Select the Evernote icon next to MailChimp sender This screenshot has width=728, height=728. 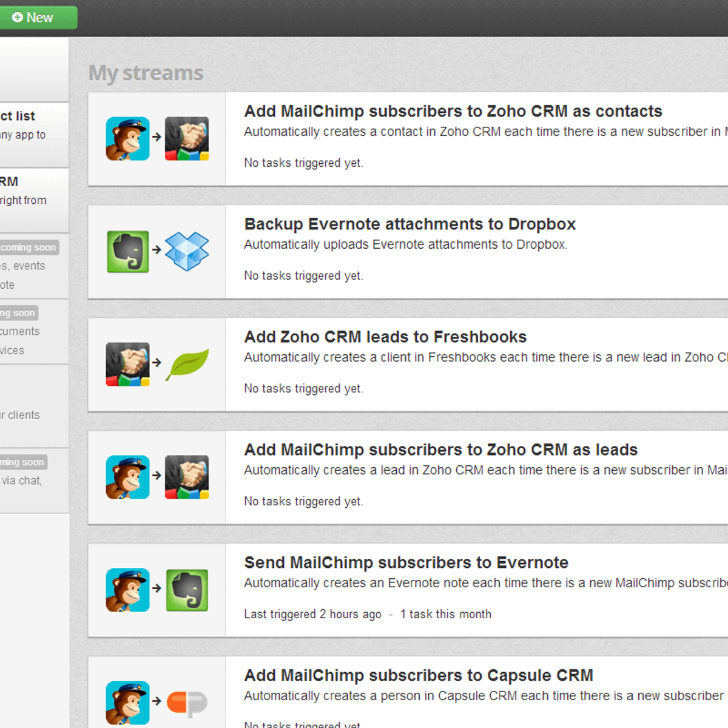click(187, 590)
